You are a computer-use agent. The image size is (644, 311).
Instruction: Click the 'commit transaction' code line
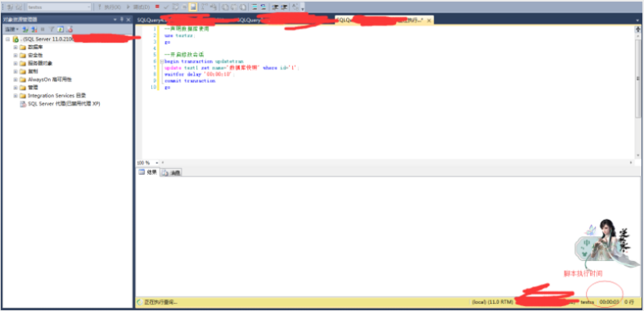[x=190, y=81]
